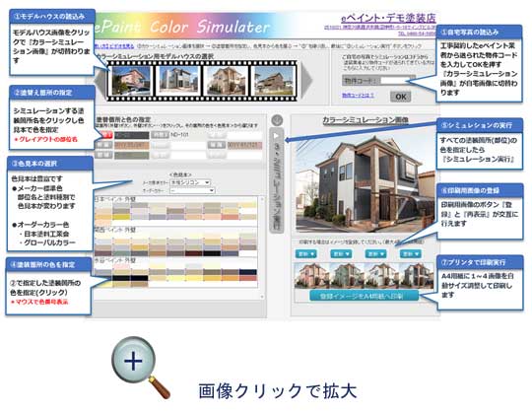Image resolution: width=532 pixels, height=414 pixels.
Task: Select part button next to ND-101 label
Action: coord(160,135)
